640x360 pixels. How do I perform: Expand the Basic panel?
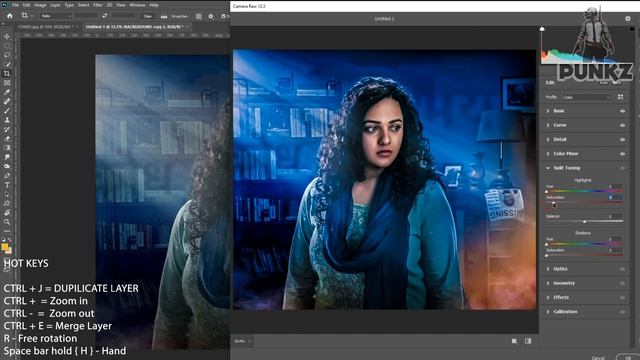(548, 111)
